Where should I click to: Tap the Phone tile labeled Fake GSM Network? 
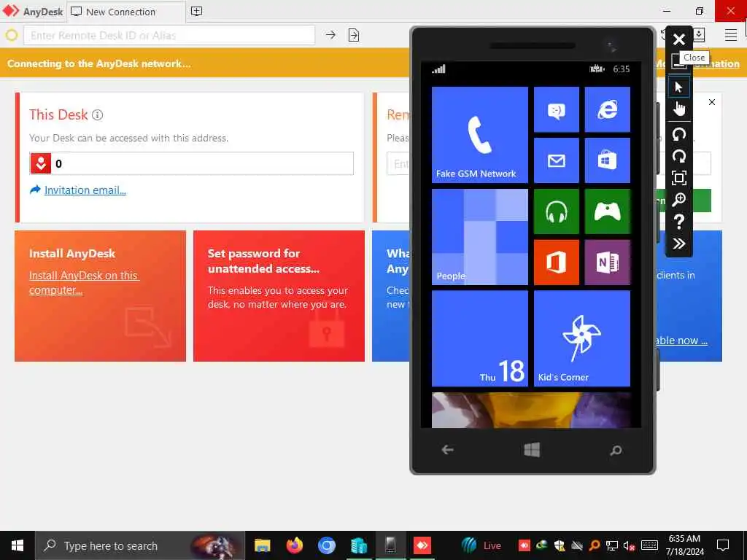pyautogui.click(x=480, y=135)
